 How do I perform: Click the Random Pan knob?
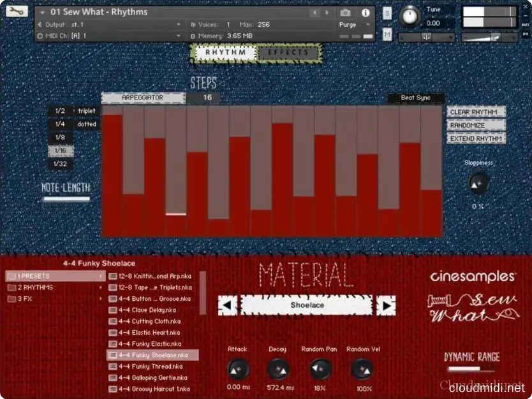(320, 369)
